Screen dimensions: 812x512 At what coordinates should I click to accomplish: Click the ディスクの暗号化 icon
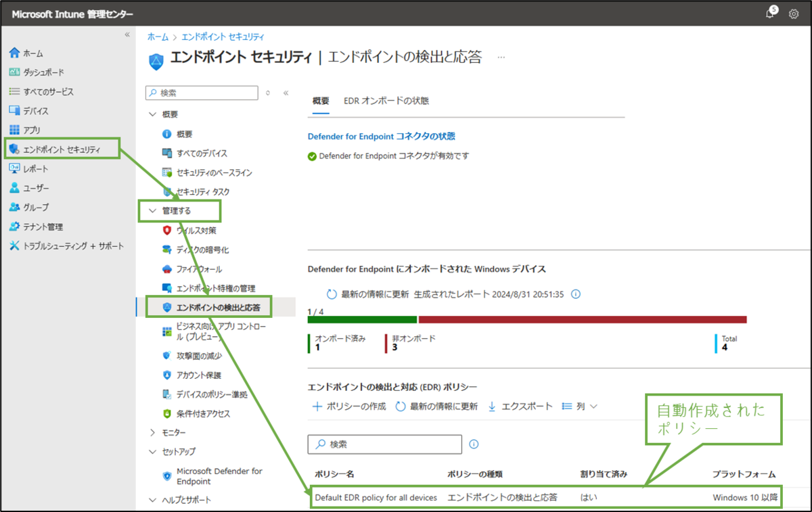tap(167, 250)
